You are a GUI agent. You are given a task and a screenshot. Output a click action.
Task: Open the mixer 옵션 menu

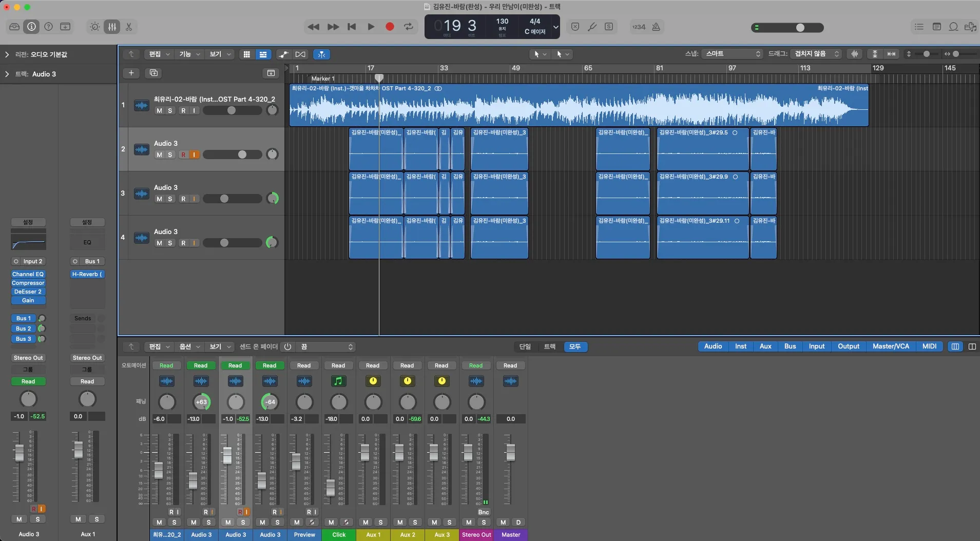(189, 347)
